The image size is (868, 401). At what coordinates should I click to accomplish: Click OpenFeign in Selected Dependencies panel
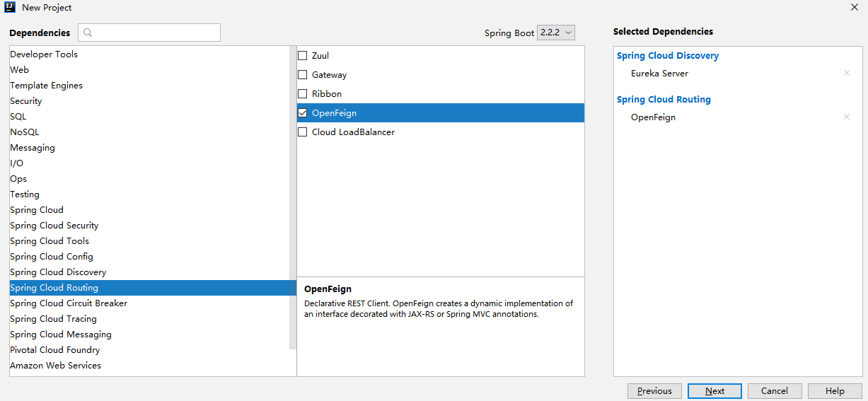pyautogui.click(x=653, y=117)
